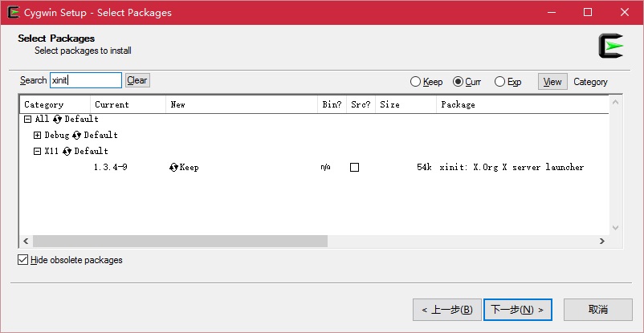Screen dimensions: 644x333
Task: Click the New column header
Action: click(242, 104)
